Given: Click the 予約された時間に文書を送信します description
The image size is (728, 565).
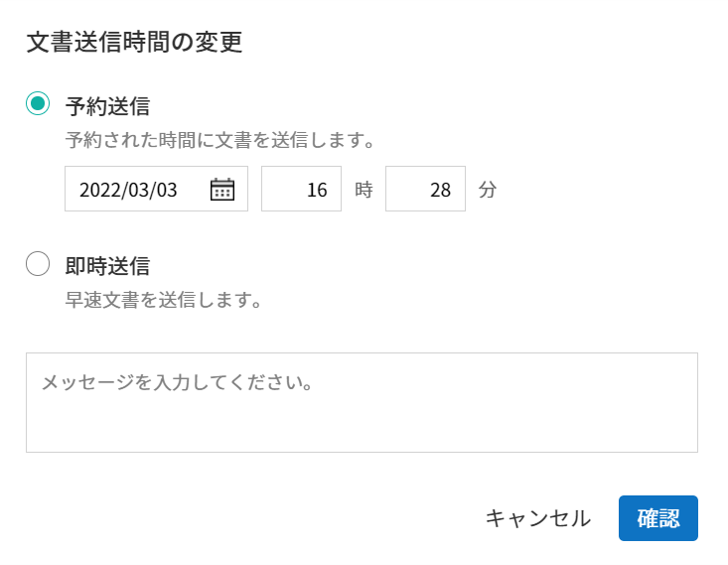Looking at the screenshot, I should (x=220, y=140).
